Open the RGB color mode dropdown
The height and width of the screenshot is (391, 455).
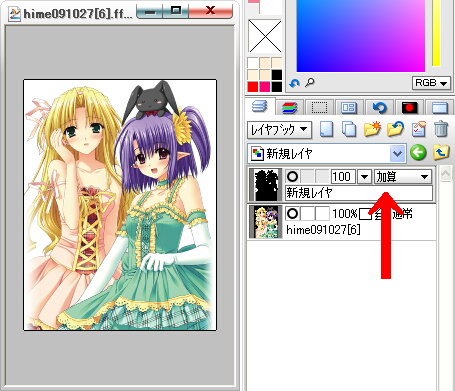point(431,83)
